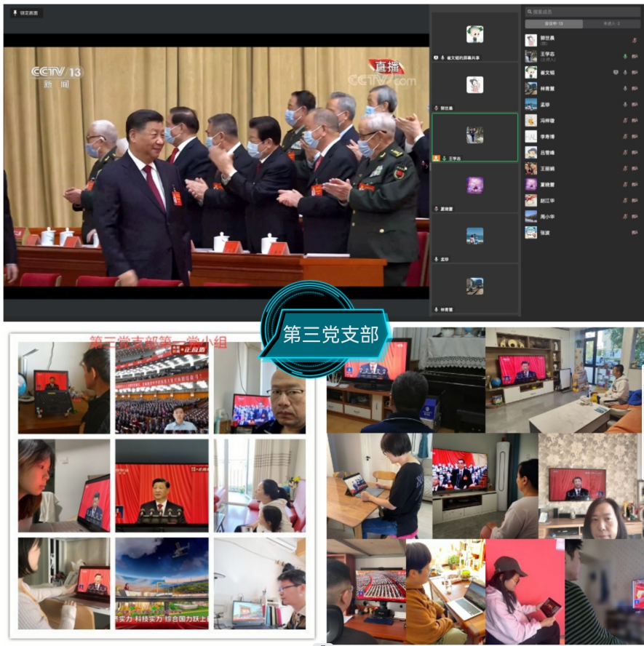Image resolution: width=644 pixels, height=646 pixels.
Task: Select the video tile with the purple avatar
Action: pyautogui.click(x=474, y=186)
